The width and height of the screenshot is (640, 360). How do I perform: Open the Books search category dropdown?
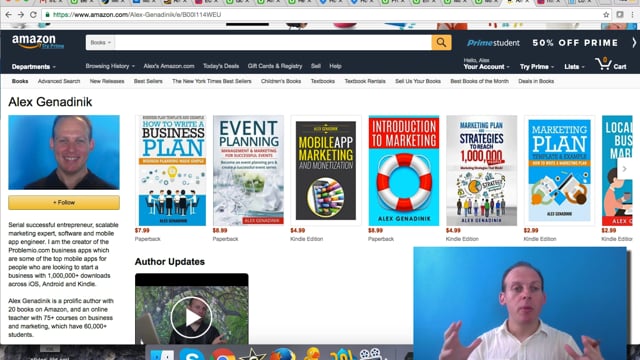coord(100,42)
